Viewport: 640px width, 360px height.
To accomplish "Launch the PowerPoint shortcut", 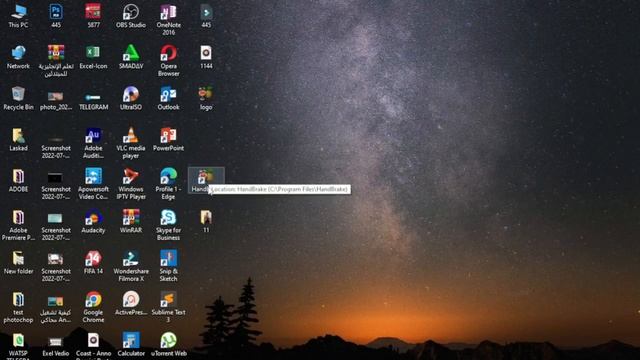I will [169, 140].
